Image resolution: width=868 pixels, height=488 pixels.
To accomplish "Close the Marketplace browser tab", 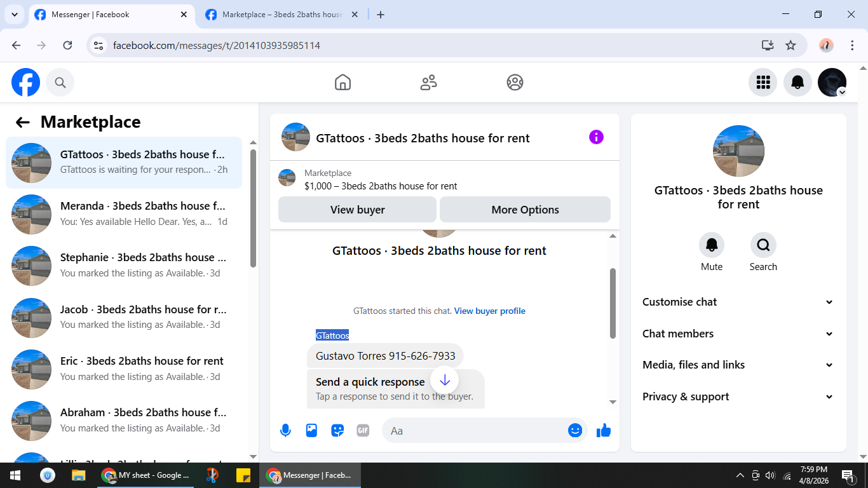I will 355,15.
